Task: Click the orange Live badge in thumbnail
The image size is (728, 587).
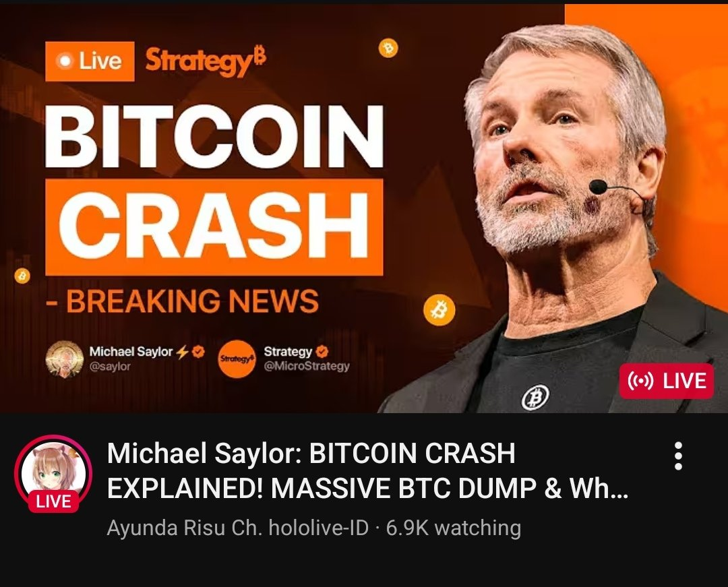Action: [x=90, y=61]
